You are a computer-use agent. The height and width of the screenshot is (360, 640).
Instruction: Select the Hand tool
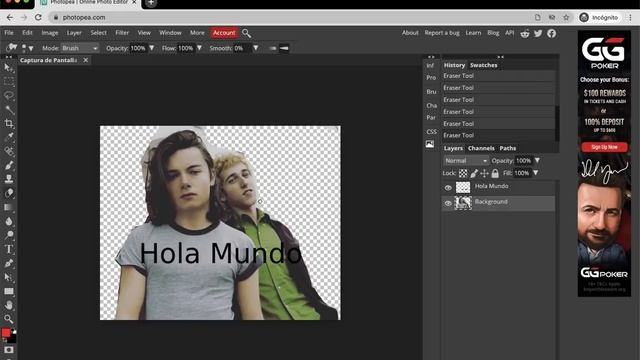click(9, 305)
